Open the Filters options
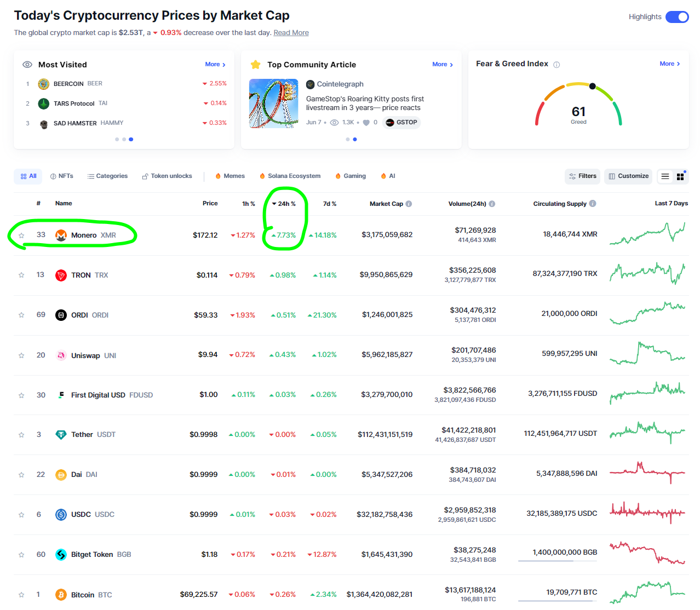The height and width of the screenshot is (610, 700). pyautogui.click(x=582, y=176)
